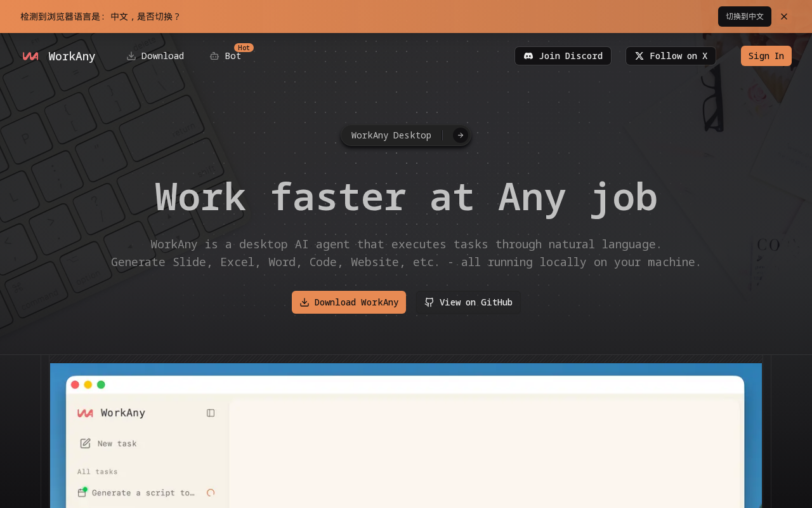The height and width of the screenshot is (508, 812).
Task: Click the loading spinner on the task row
Action: 211,493
